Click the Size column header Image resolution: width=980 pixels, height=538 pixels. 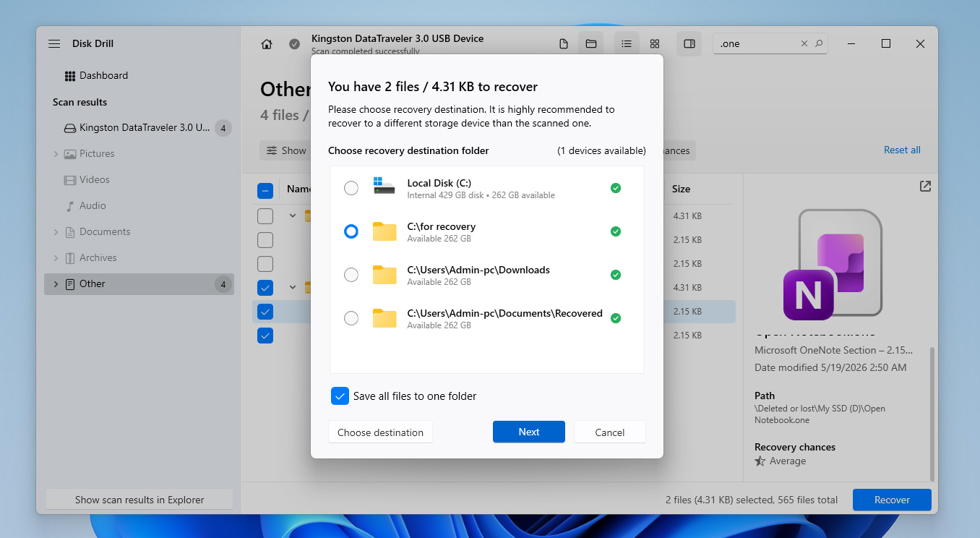681,189
